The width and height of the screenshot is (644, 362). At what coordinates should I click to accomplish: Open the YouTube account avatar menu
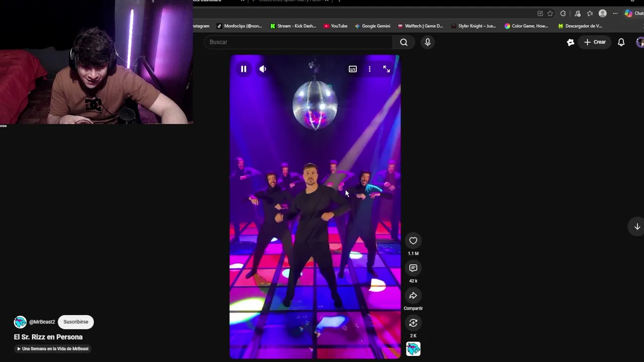coord(640,42)
